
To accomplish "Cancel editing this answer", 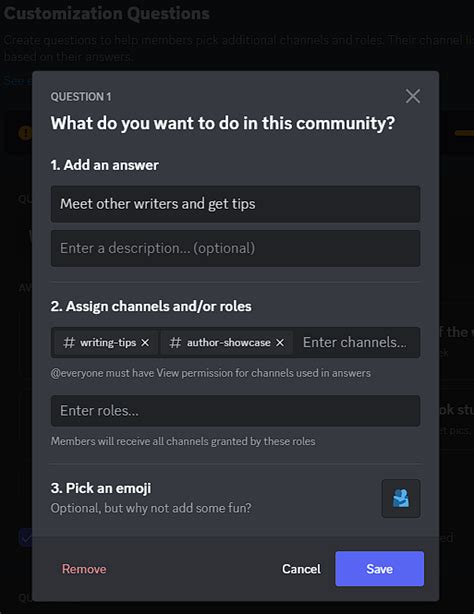I will pyautogui.click(x=301, y=569).
